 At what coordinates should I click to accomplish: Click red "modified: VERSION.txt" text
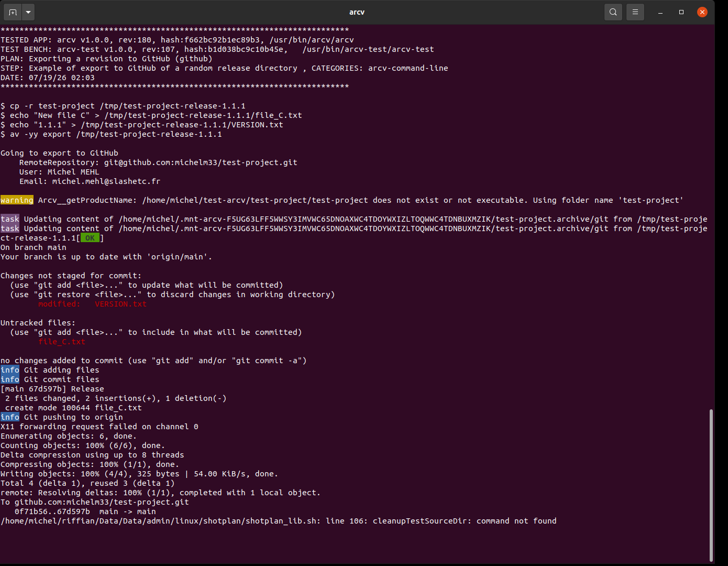point(92,304)
